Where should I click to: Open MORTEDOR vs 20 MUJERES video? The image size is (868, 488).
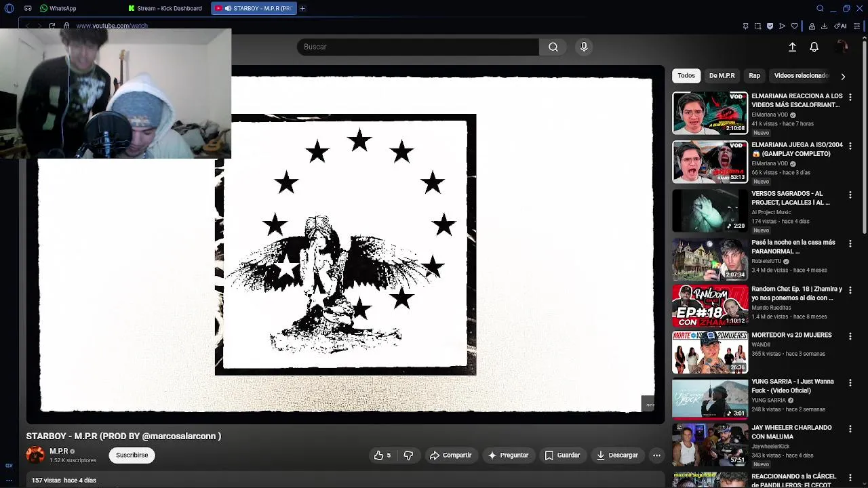pyautogui.click(x=791, y=335)
